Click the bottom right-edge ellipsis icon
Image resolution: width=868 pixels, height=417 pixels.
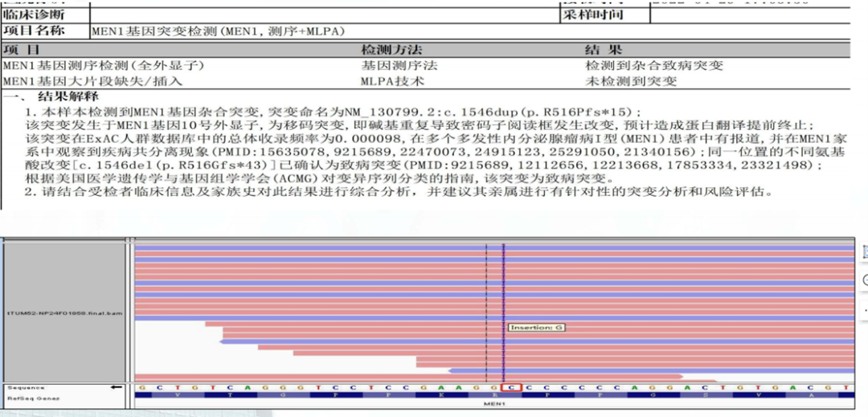click(864, 310)
